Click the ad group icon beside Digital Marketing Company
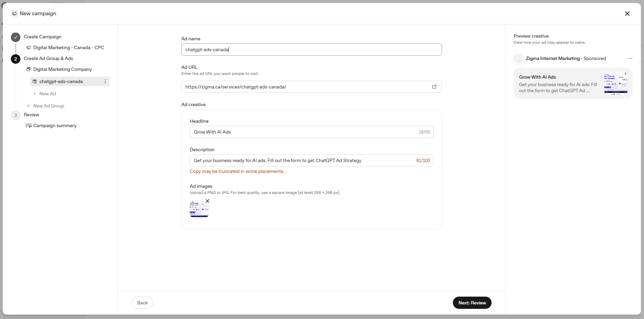Image resolution: width=644 pixels, height=319 pixels. click(29, 69)
